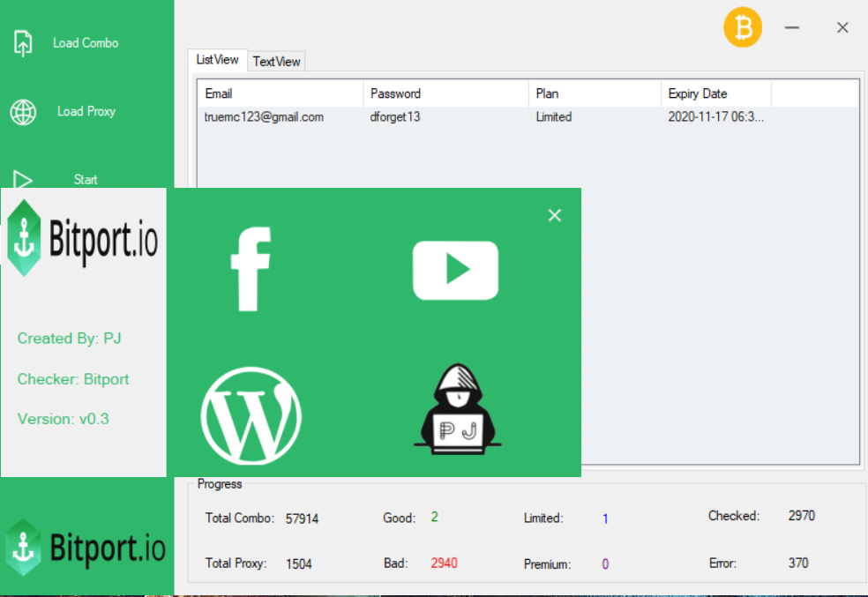Click the Error count value 370

(798, 563)
